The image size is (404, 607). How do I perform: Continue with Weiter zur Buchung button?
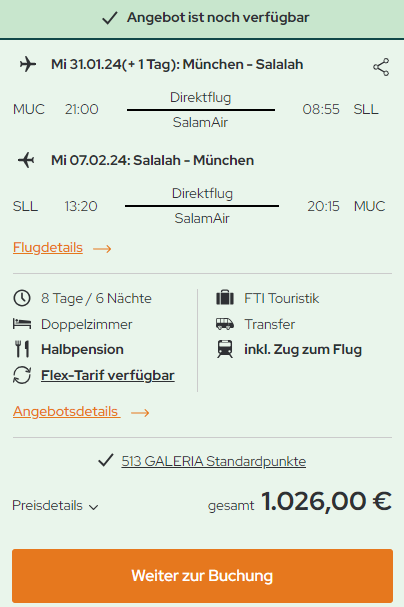(x=202, y=576)
